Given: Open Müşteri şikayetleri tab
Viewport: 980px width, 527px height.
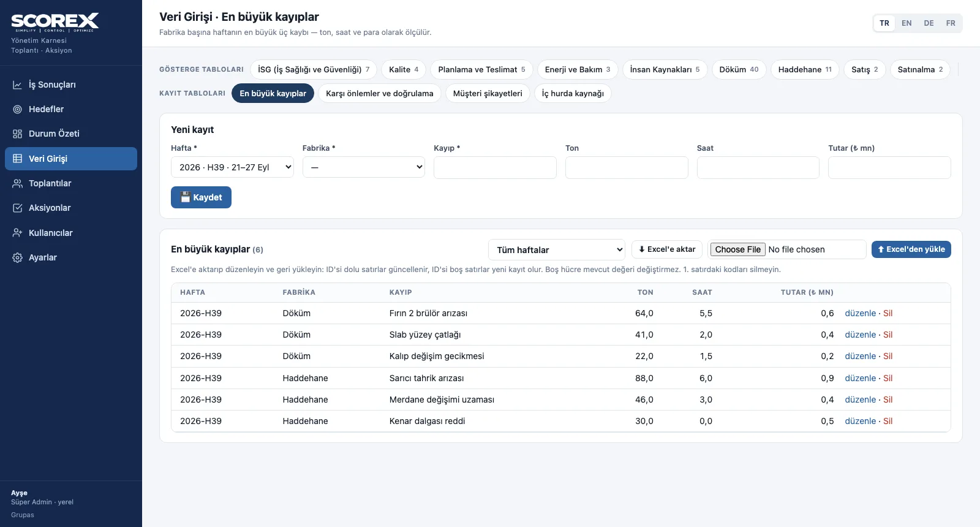Looking at the screenshot, I should [488, 93].
